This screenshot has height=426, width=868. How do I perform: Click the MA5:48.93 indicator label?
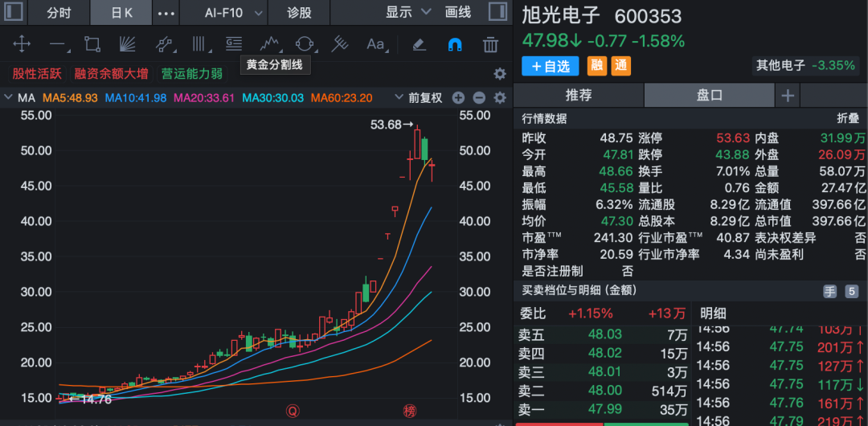pyautogui.click(x=70, y=98)
